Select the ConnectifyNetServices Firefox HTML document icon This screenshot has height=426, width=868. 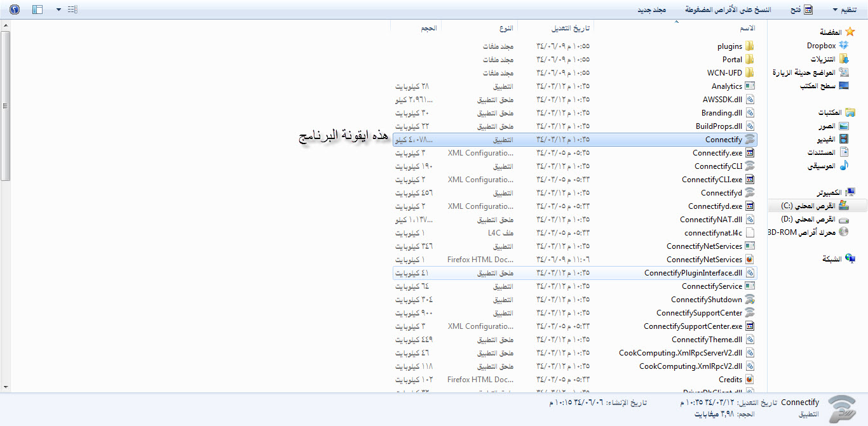pos(750,259)
